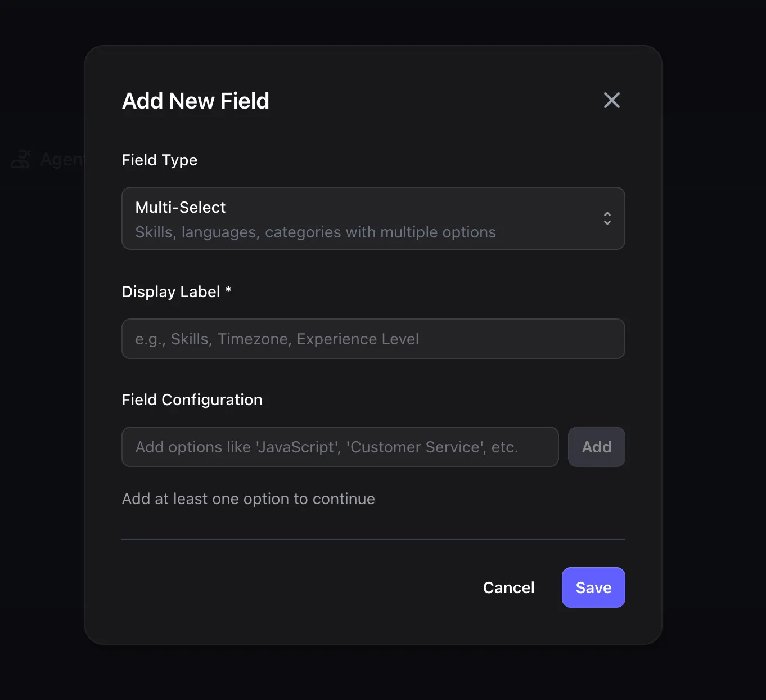Focus the Display Label input field
The image size is (766, 700).
373,339
